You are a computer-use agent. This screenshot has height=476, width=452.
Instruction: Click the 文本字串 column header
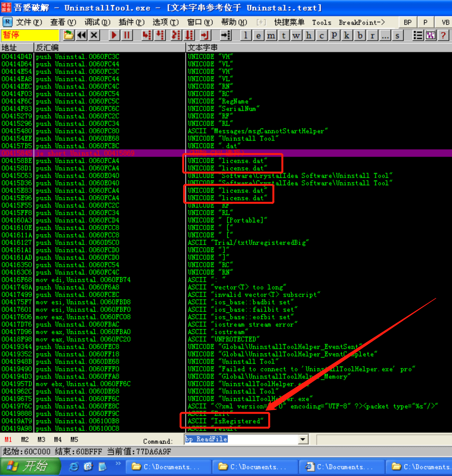(319, 48)
